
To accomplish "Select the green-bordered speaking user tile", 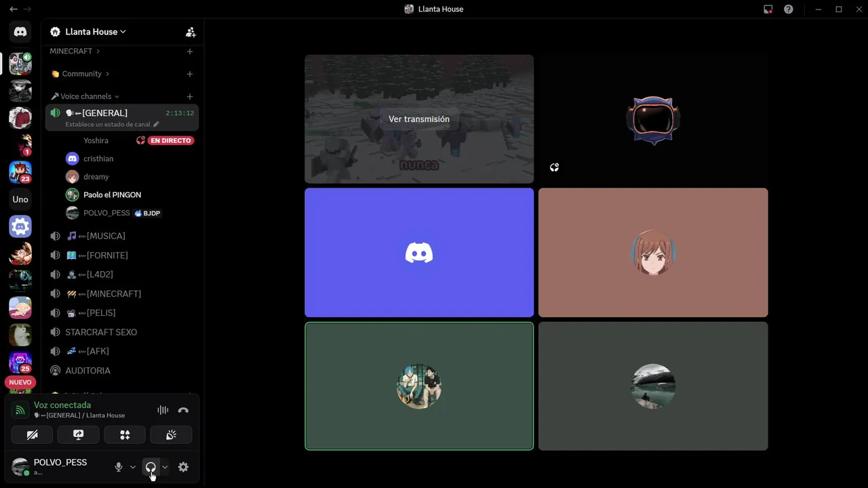I will 419,386.
